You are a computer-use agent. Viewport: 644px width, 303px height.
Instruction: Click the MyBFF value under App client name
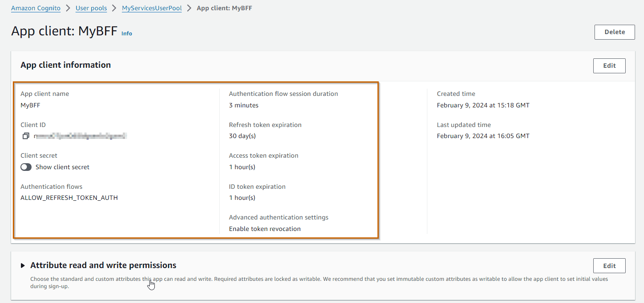[30, 105]
